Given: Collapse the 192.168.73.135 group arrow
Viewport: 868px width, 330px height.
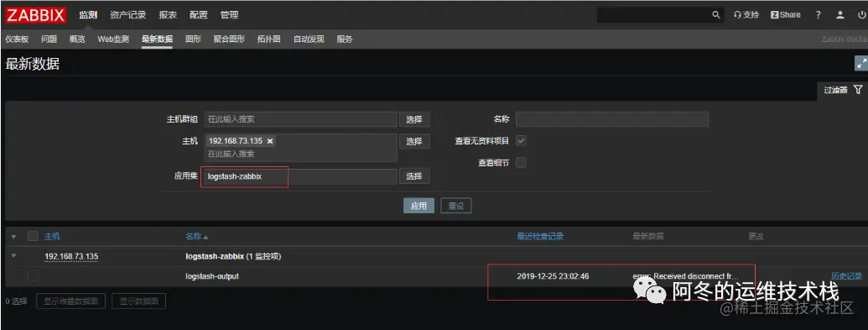Looking at the screenshot, I should pos(14,255).
